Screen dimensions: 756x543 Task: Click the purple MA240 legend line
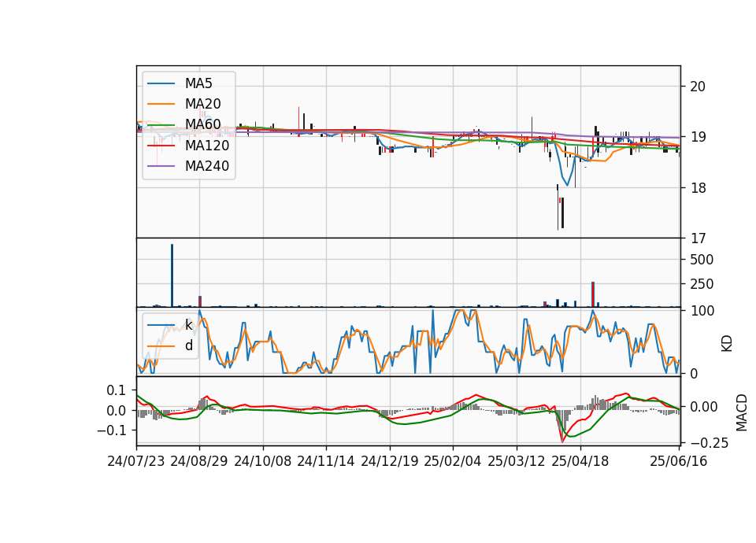click(161, 166)
